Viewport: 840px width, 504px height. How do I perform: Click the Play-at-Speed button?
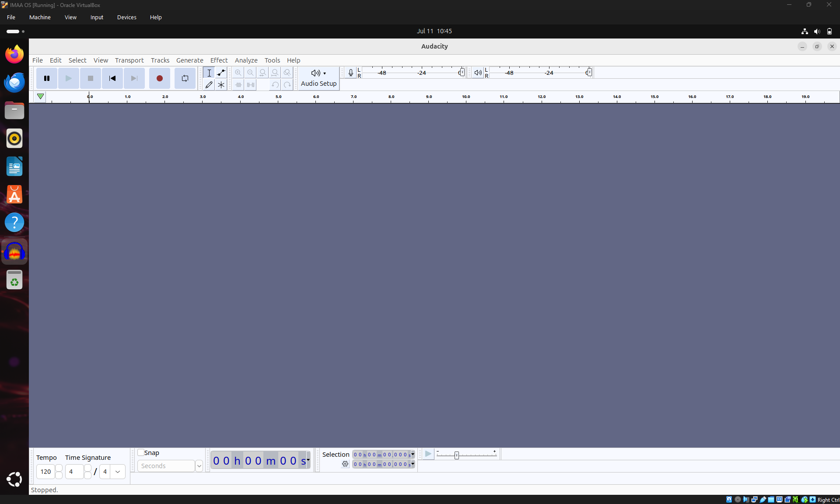coord(428,454)
